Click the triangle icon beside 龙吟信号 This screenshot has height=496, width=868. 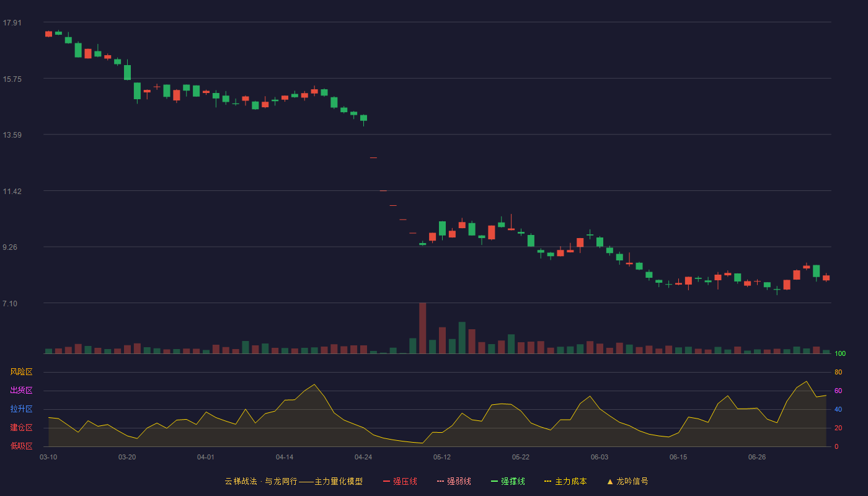click(x=610, y=481)
